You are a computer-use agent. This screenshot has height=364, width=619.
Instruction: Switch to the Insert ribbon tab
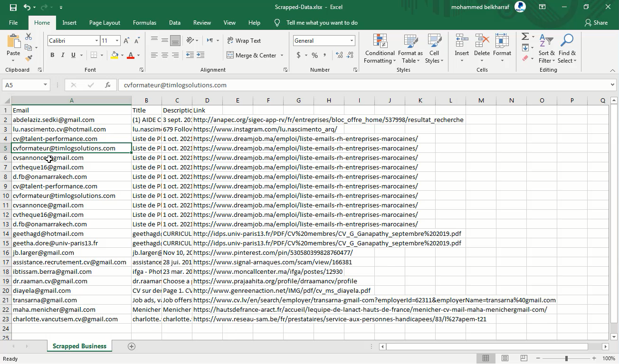click(69, 23)
